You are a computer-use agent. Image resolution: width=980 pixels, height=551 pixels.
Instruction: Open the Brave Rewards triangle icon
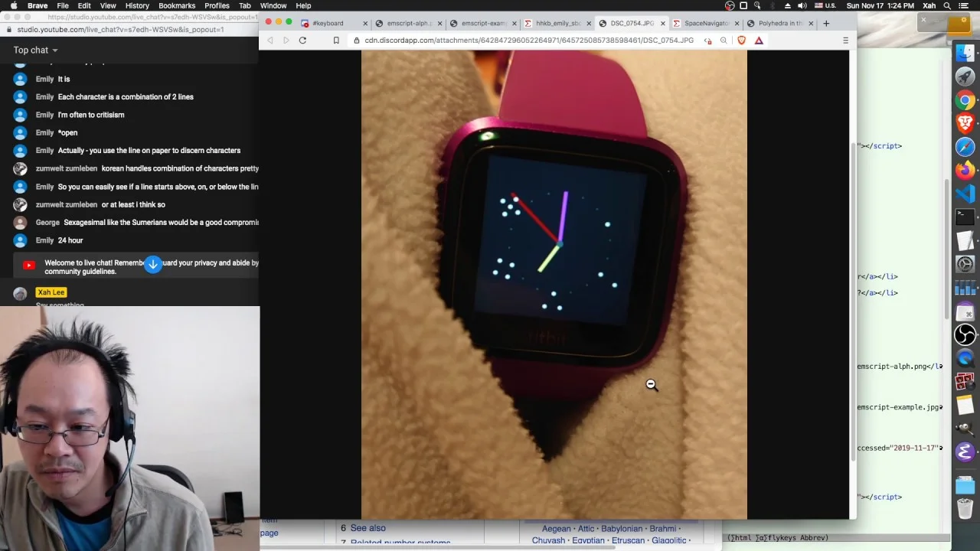tap(759, 40)
